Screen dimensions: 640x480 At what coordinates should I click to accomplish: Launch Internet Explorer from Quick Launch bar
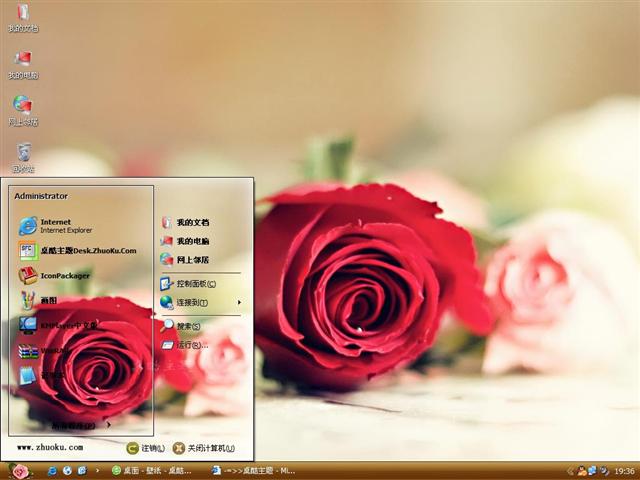click(52, 471)
